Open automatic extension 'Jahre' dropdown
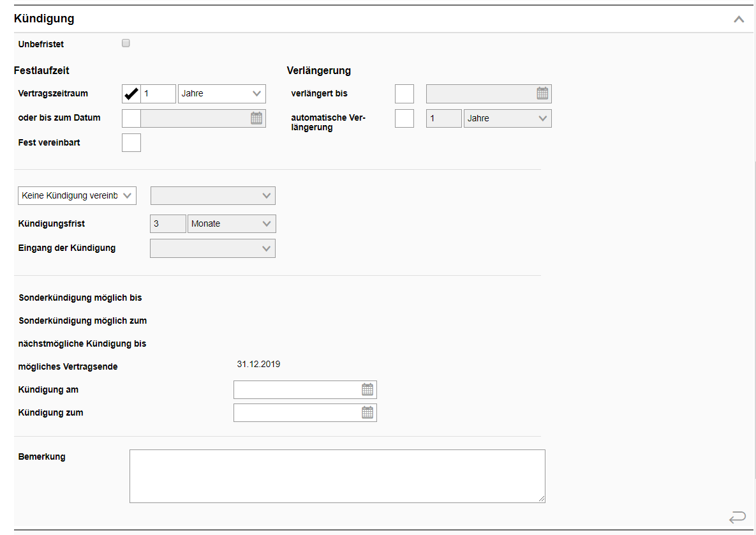 pos(507,119)
